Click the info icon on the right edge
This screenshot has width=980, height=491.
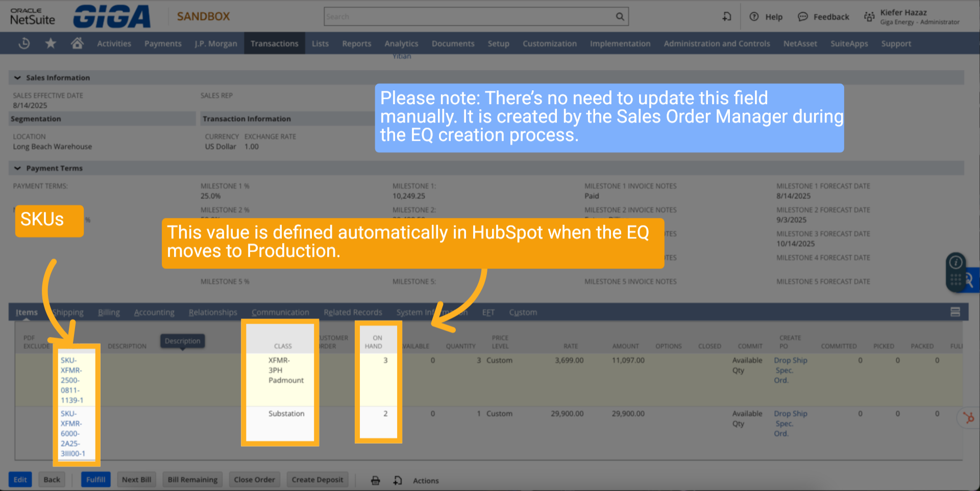(x=955, y=262)
